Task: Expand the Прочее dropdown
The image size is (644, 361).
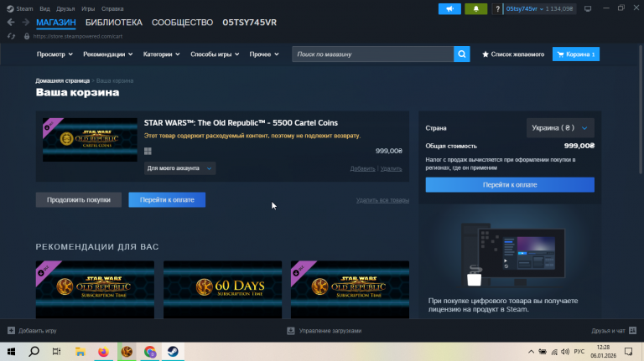Action: pos(264,54)
